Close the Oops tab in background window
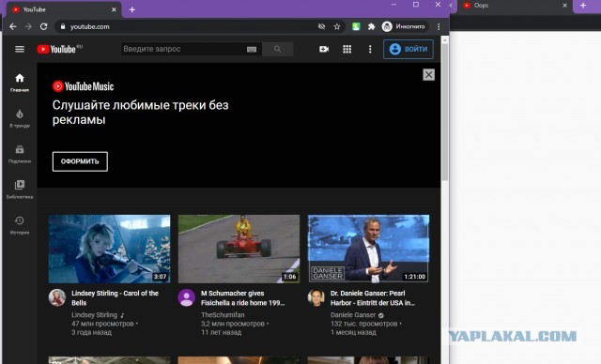601x364 pixels. pos(564,6)
